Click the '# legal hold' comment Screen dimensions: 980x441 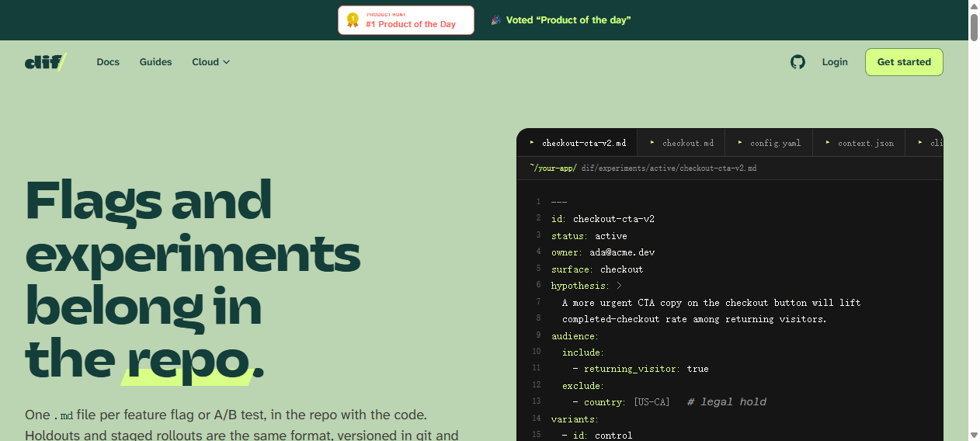click(x=727, y=402)
